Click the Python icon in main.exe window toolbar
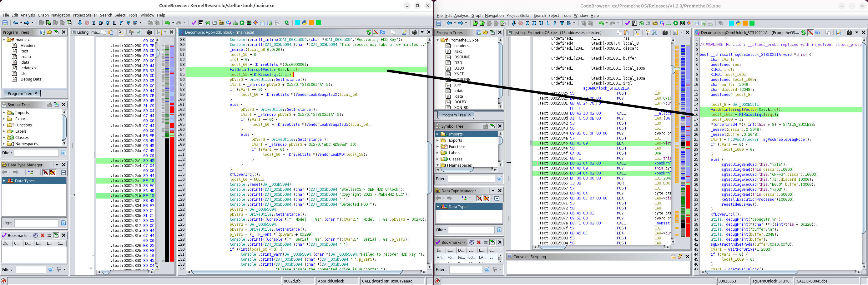 tap(304, 23)
